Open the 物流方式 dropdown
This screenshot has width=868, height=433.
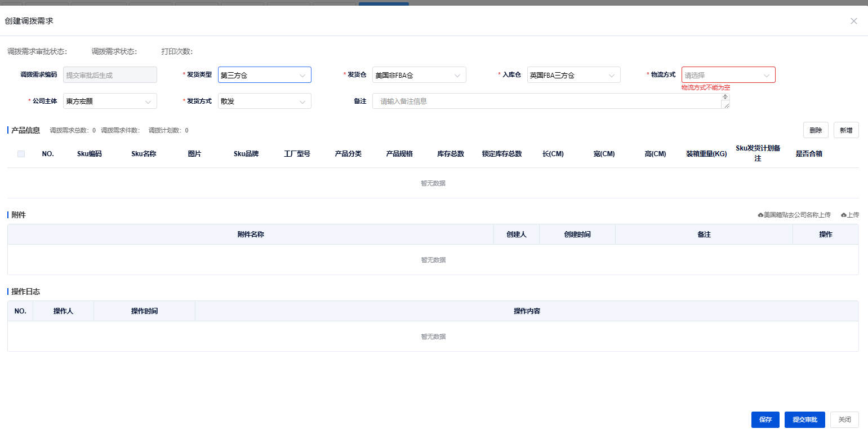[728, 74]
